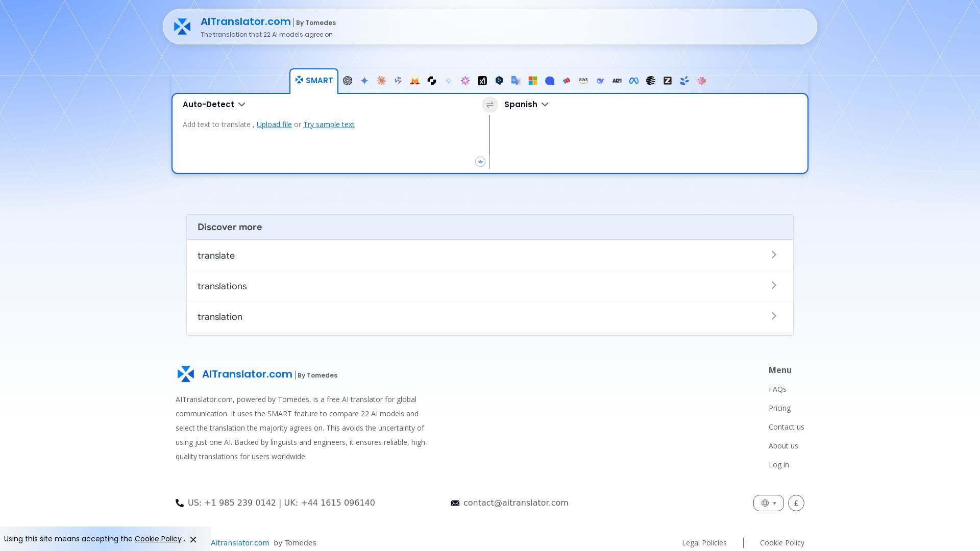Select the xAI Grok model icon
This screenshot has width=980, height=551.
pyautogui.click(x=482, y=81)
